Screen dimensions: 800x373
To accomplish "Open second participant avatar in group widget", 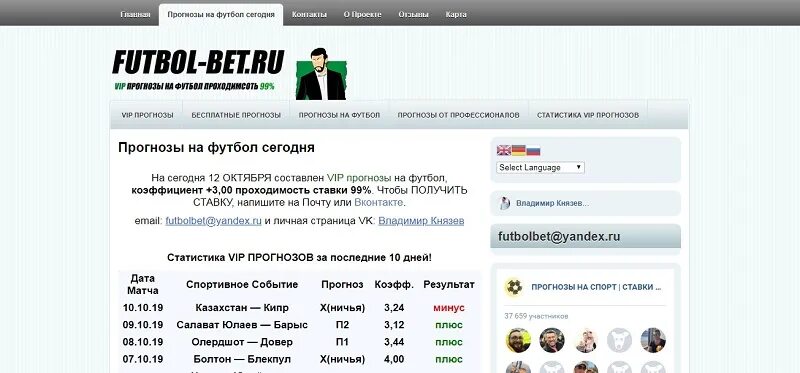I will coord(552,340).
